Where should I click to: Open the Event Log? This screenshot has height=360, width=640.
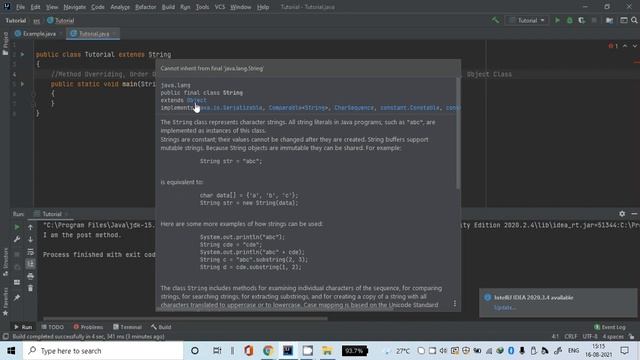click(x=610, y=327)
